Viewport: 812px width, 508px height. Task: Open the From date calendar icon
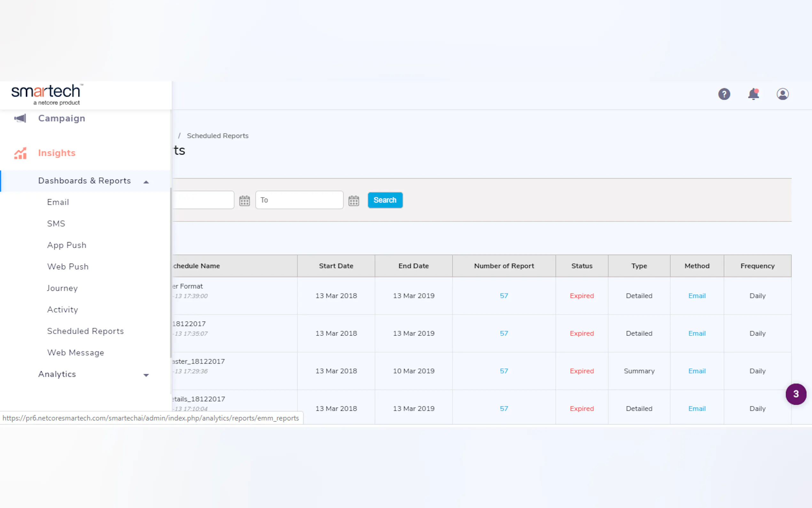pyautogui.click(x=244, y=201)
